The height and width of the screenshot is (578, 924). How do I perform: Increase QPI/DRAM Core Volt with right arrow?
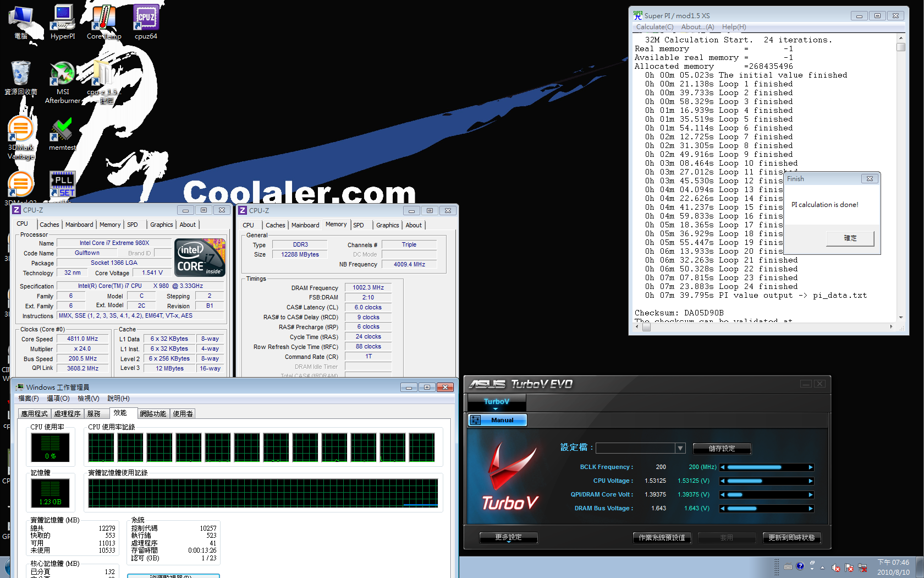tap(811, 495)
